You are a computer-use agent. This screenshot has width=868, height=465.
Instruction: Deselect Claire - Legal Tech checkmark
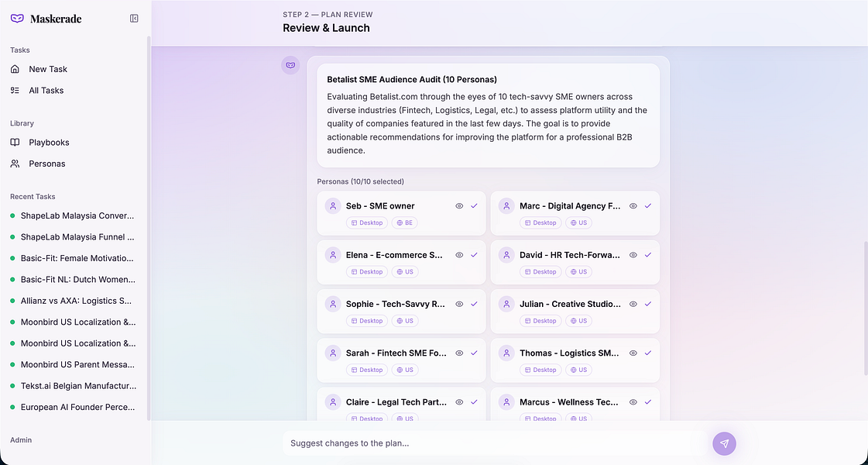[475, 401]
